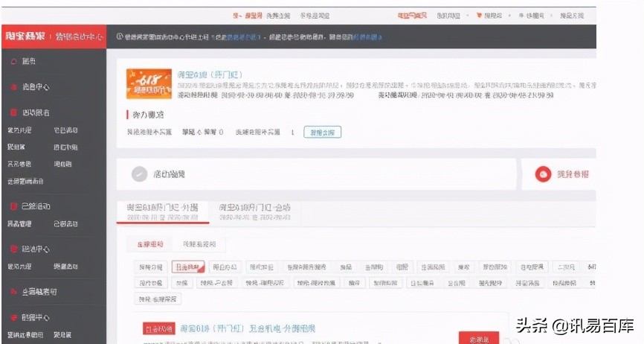Click the orange icon in the top navigation bar
Screen dimensions: 644x344
click(x=479, y=15)
